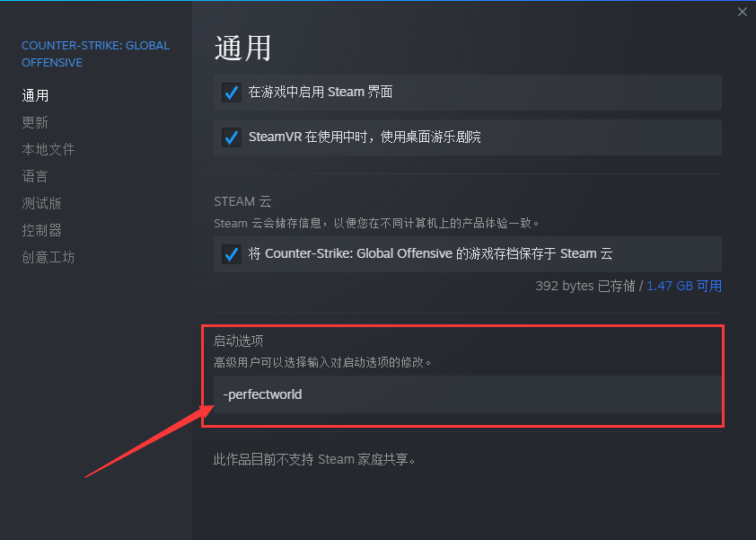Click the 392 bytes 已存储 text
Image resolution: width=756 pixels, height=540 pixels.
(x=585, y=286)
